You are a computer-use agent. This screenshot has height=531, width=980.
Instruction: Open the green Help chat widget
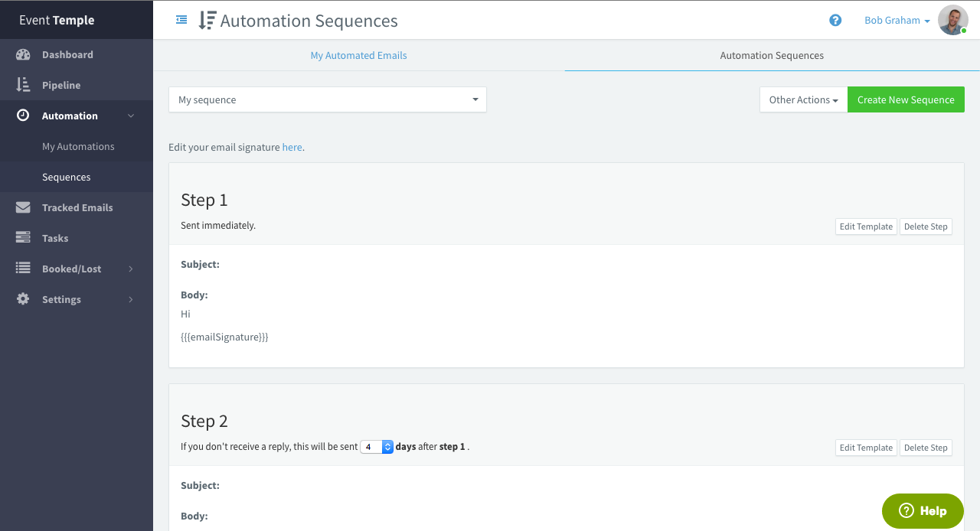coord(923,511)
